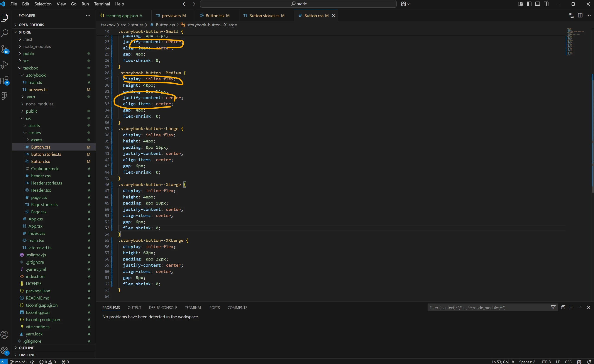
Task: Change UTF-8 encoding in status bar
Action: [x=545, y=362]
